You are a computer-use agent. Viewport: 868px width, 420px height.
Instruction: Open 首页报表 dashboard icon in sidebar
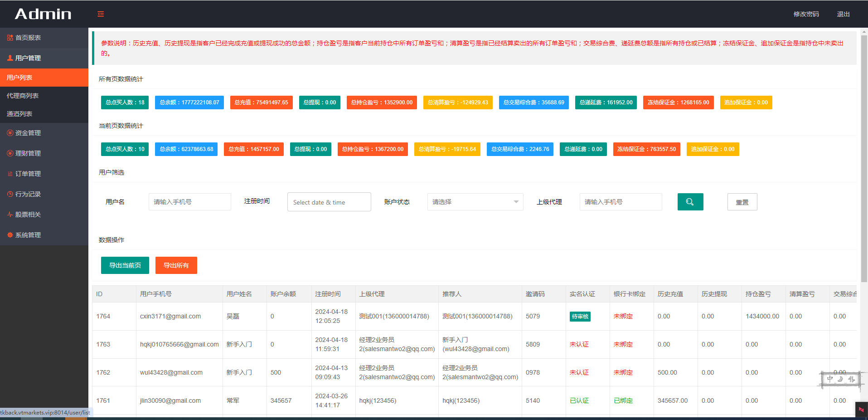point(10,38)
